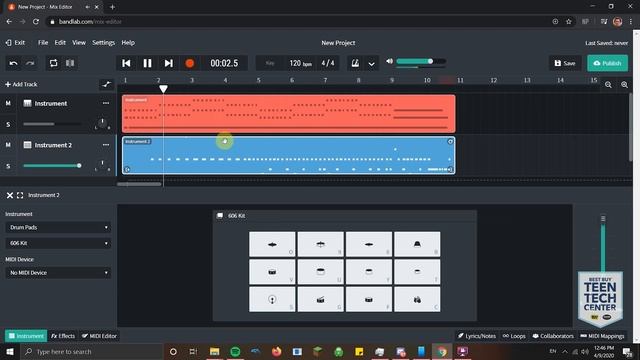Open Instrument track options menu

(x=106, y=103)
